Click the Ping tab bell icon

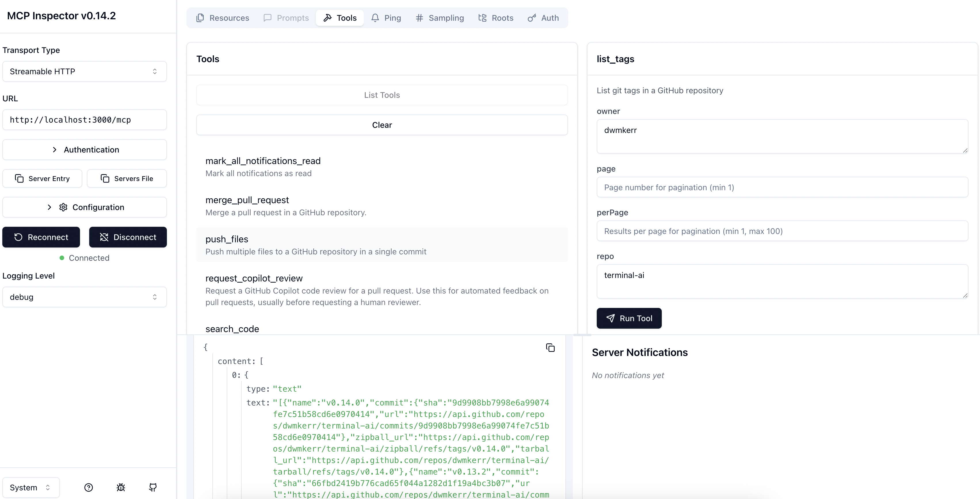point(375,18)
